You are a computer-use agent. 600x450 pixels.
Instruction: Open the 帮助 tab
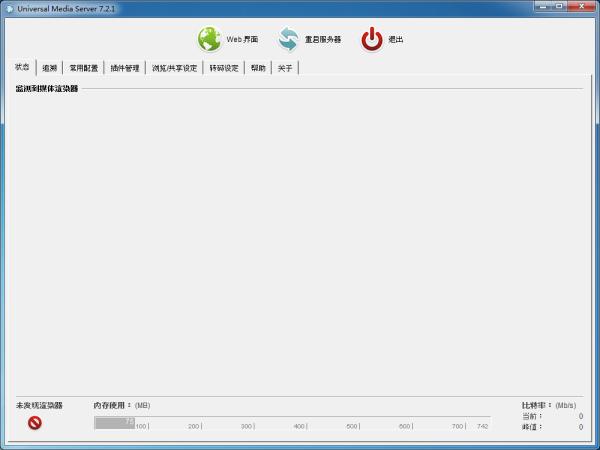pyautogui.click(x=258, y=68)
